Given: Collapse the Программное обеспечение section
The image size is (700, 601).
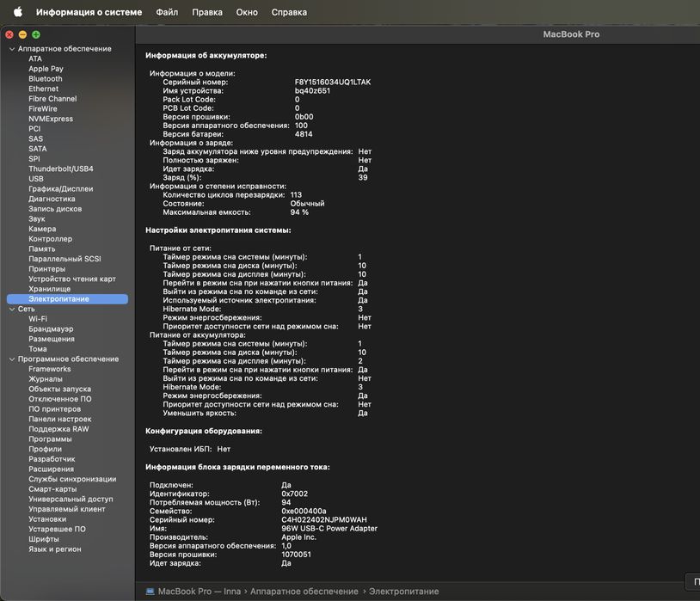Looking at the screenshot, I should 12,359.
